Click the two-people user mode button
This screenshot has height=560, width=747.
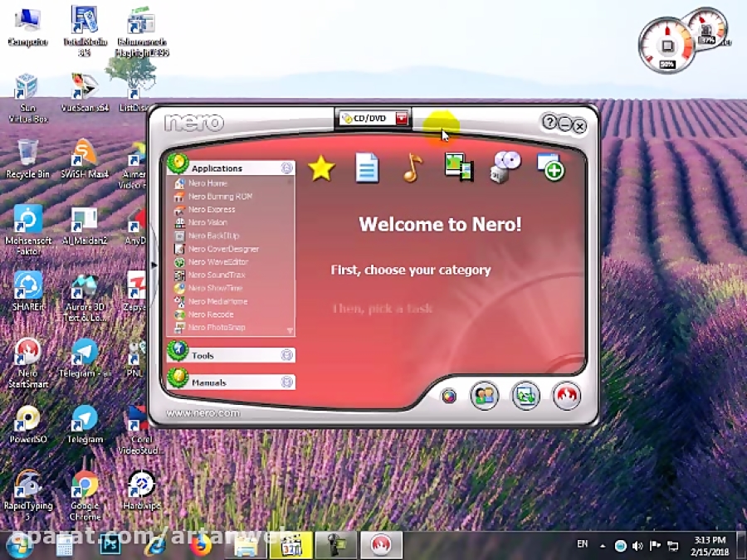pos(484,395)
